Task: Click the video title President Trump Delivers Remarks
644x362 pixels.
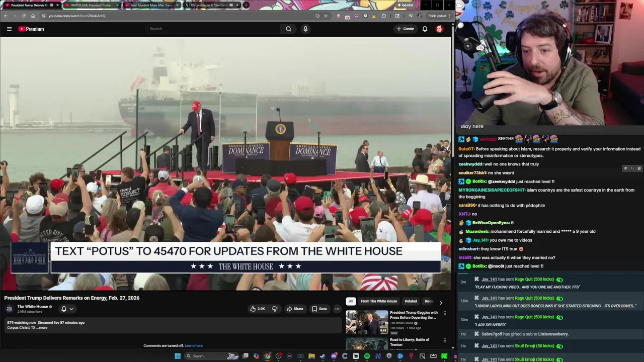Action: pos(72,298)
